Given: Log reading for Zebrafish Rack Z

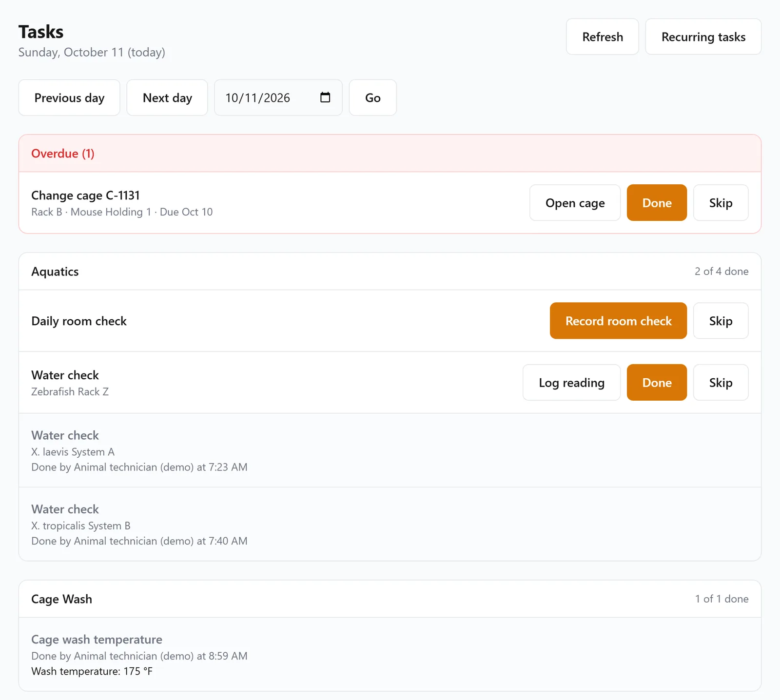Looking at the screenshot, I should click(x=571, y=383).
